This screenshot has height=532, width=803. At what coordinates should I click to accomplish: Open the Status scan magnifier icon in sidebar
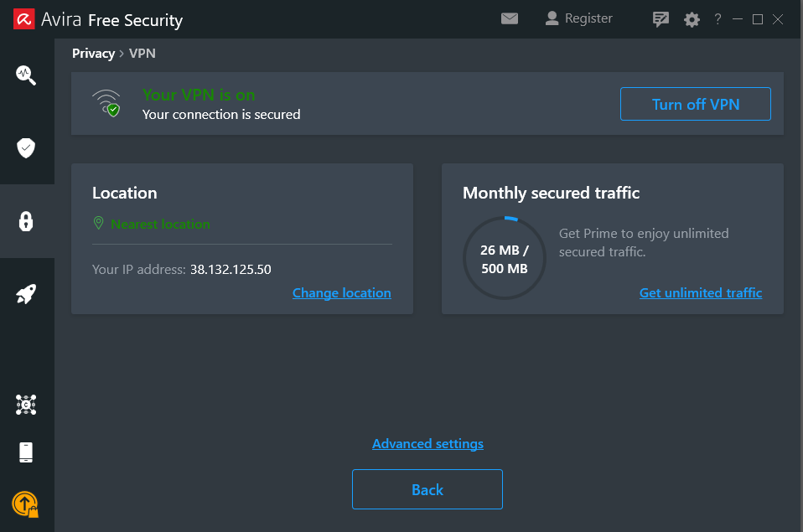[26, 75]
